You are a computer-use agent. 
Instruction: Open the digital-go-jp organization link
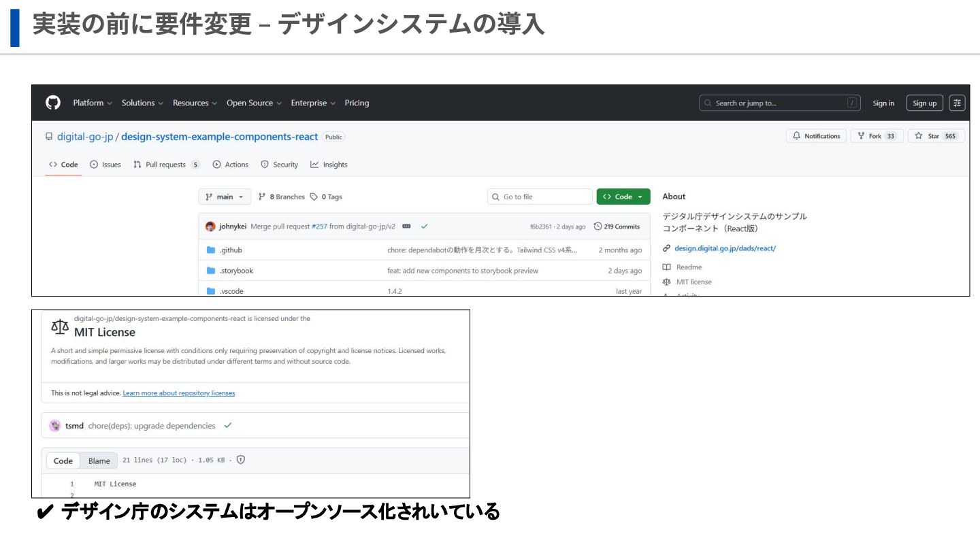[x=85, y=137]
